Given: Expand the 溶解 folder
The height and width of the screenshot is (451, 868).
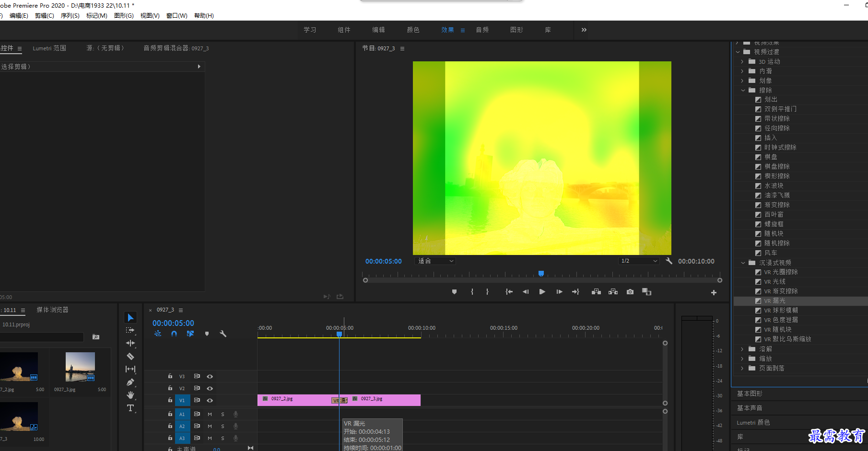Looking at the screenshot, I should [x=742, y=349].
